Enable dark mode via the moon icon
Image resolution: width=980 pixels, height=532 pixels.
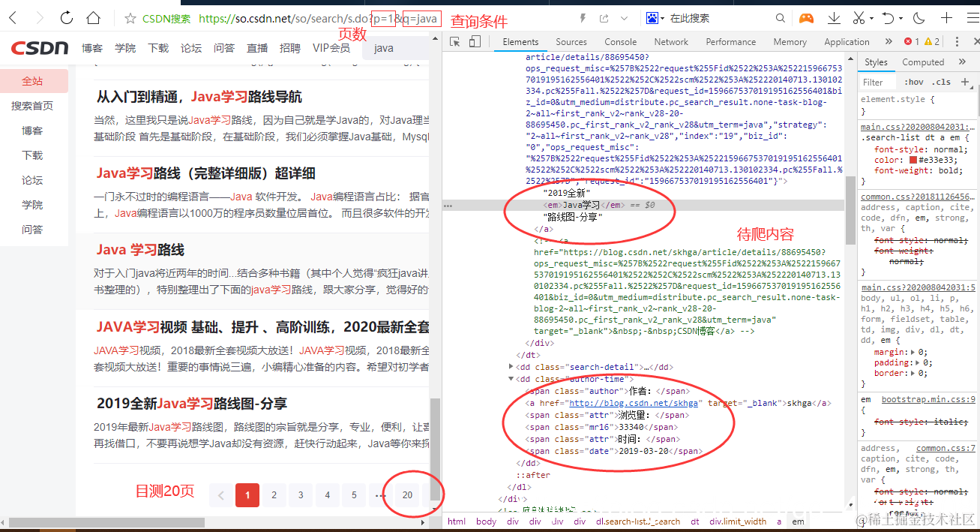click(919, 17)
